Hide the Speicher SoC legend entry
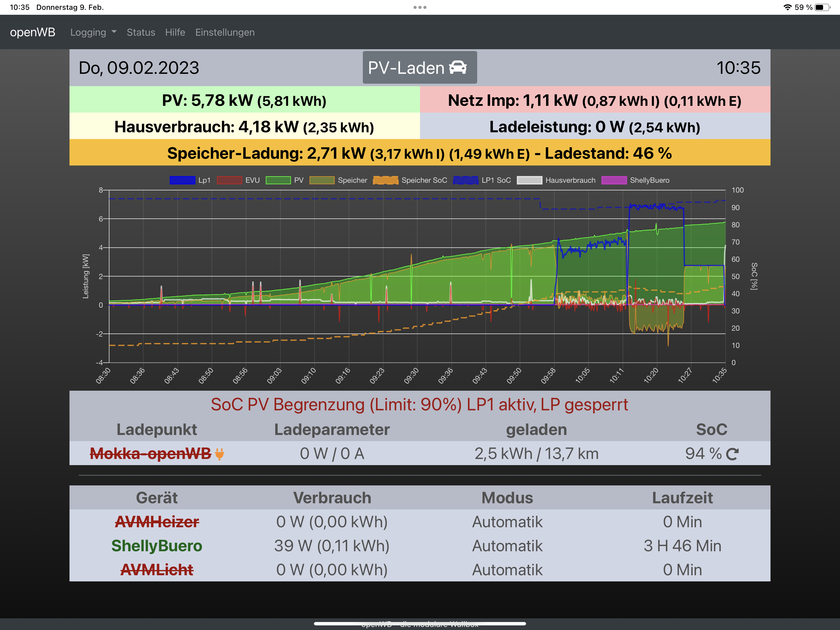The width and height of the screenshot is (840, 630). click(386, 180)
